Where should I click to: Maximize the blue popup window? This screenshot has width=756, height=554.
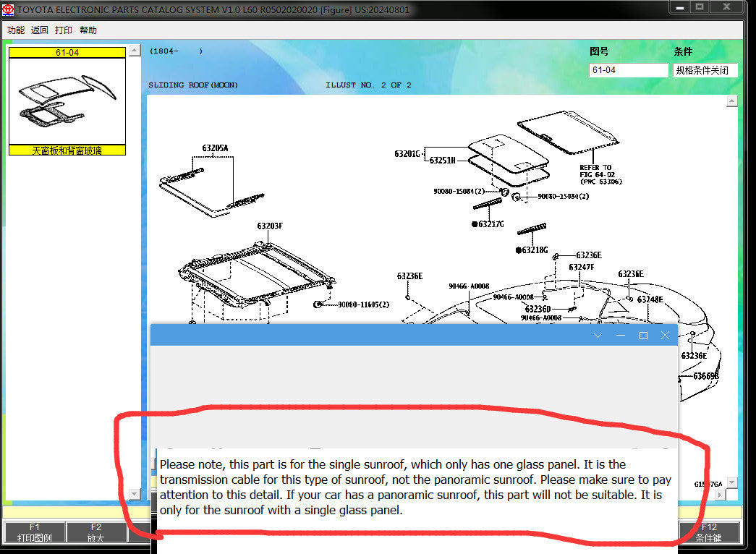[643, 335]
